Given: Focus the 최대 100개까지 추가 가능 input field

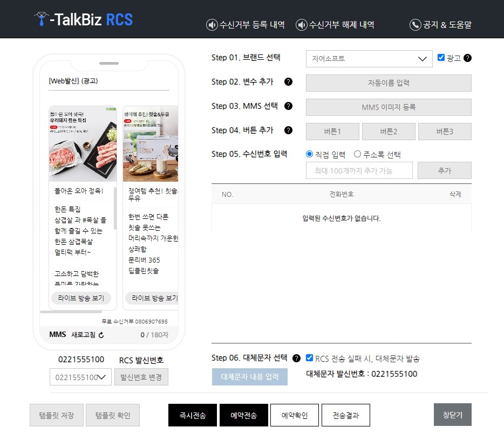Looking at the screenshot, I should click(x=359, y=170).
